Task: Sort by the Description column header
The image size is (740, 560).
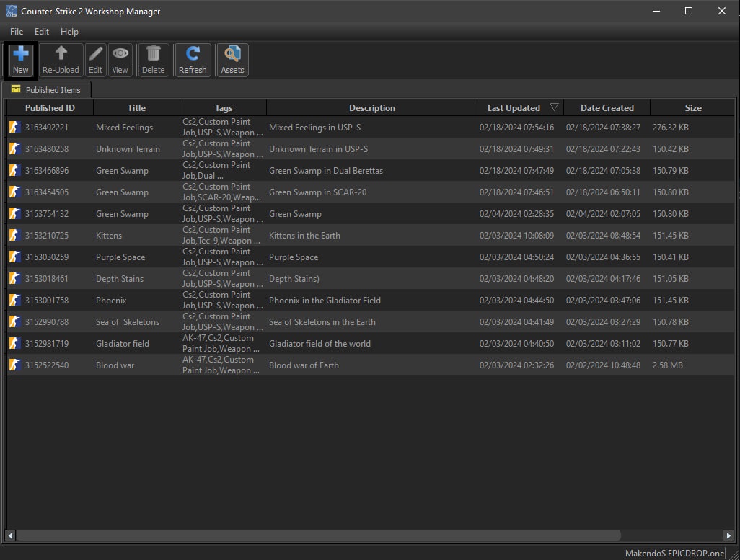Action: click(372, 107)
